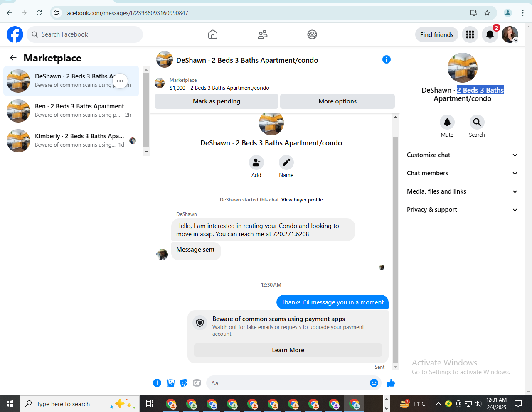Select the DeShawn conversation in list
Viewport: 532px width, 412px height.
coord(71,81)
